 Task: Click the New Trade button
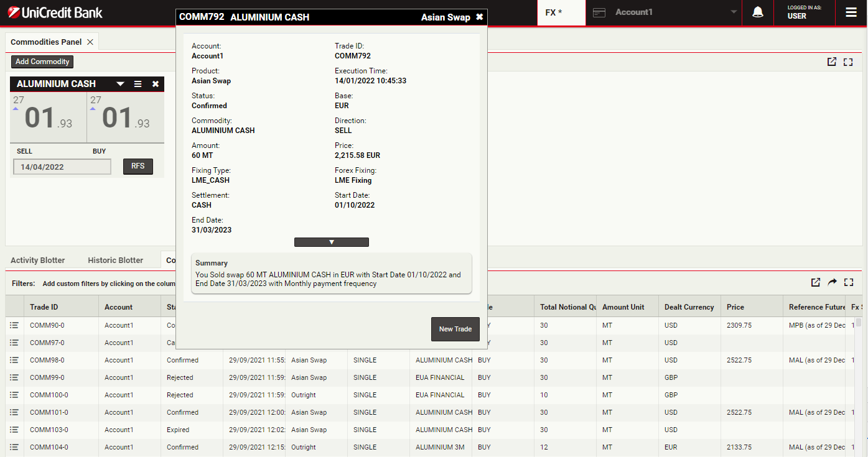coord(455,329)
